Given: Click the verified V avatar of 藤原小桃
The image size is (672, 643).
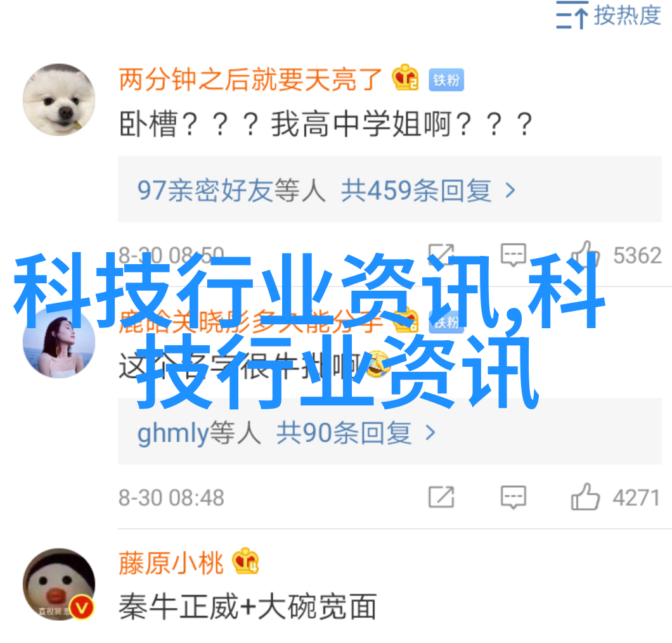Looking at the screenshot, I should [59, 584].
